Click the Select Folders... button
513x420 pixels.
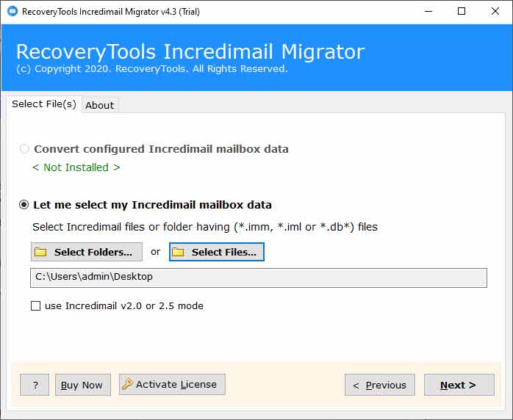(x=87, y=252)
